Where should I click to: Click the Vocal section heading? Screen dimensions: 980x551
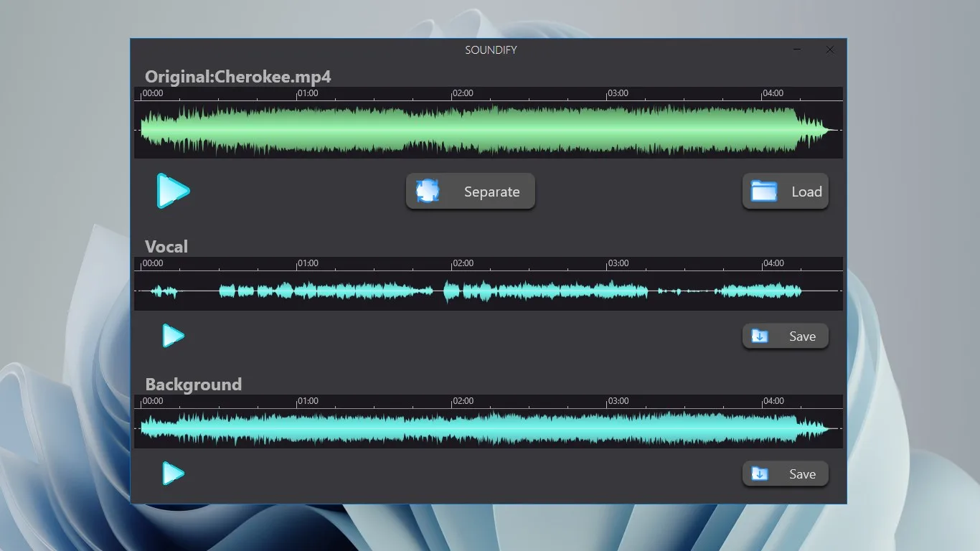coord(166,247)
